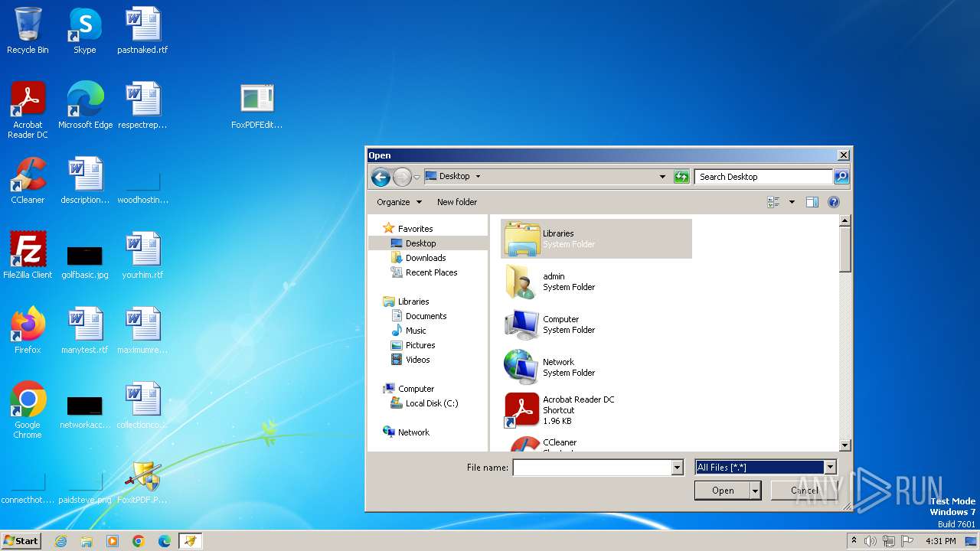Select yourhim.rtf desktop file
The width and height of the screenshot is (980, 551).
click(142, 256)
